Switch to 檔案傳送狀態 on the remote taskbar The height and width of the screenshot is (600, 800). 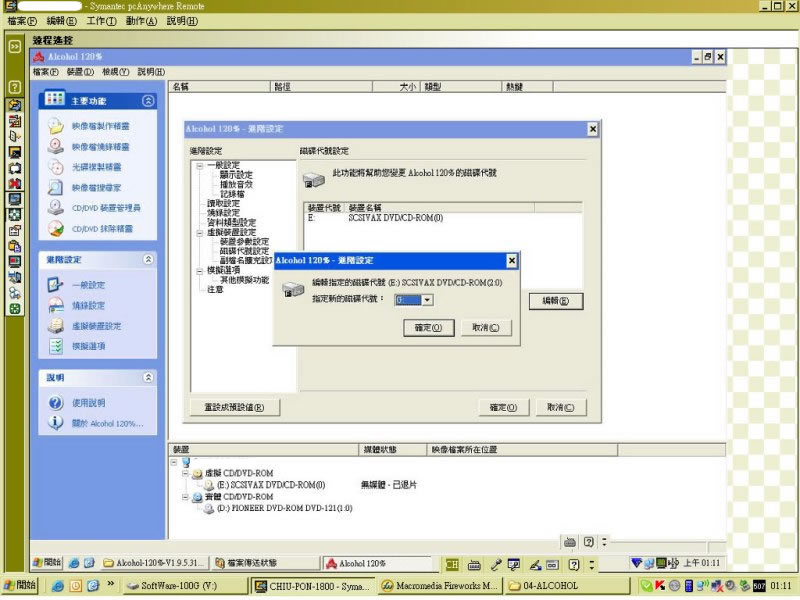tap(266, 563)
